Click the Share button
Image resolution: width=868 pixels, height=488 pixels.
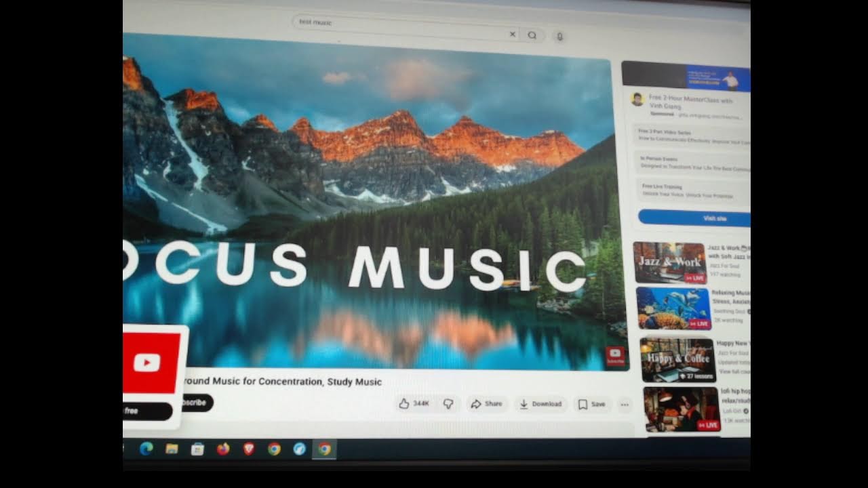coord(486,404)
